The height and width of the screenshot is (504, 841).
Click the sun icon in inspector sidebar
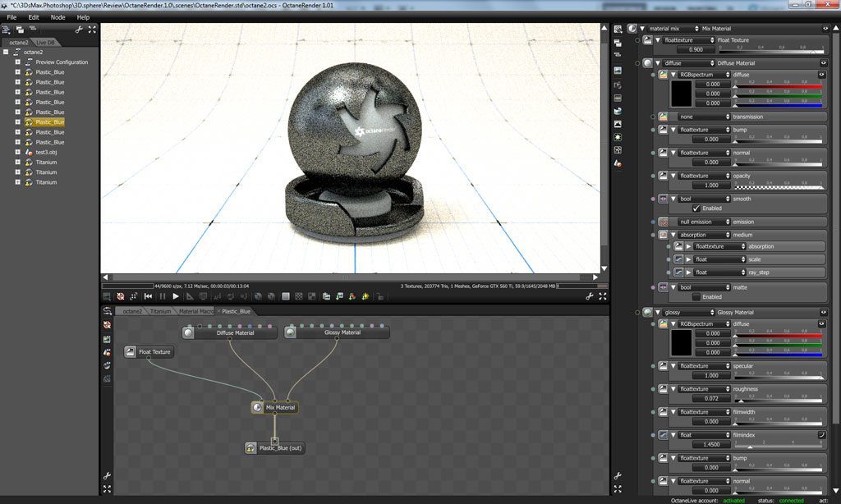pos(618,137)
